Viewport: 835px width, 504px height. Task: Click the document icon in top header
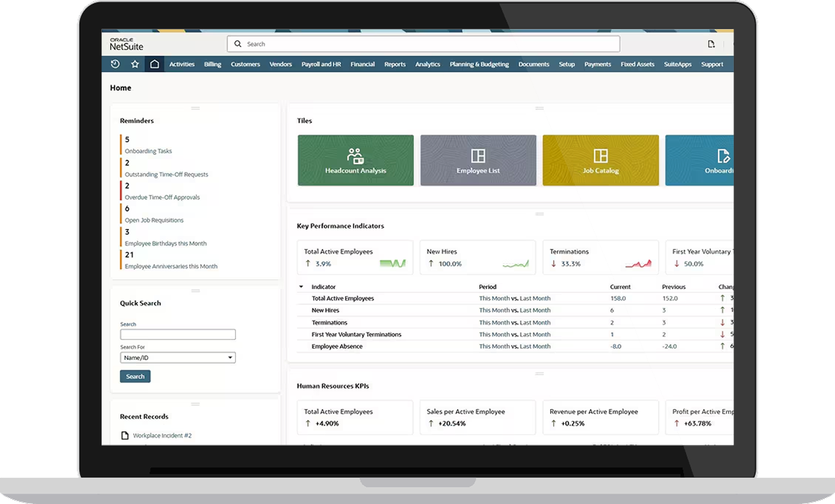tap(711, 44)
